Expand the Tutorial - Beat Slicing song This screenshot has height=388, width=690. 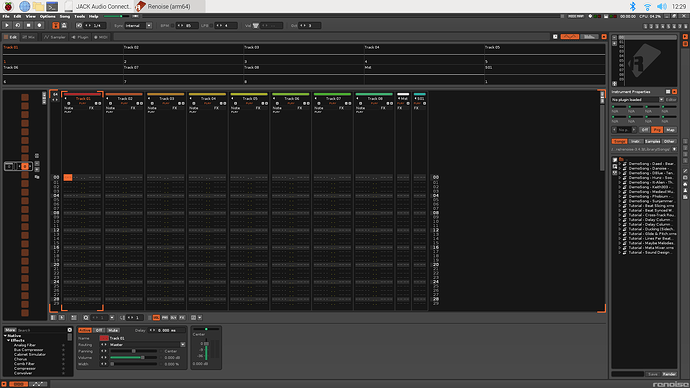click(620, 206)
